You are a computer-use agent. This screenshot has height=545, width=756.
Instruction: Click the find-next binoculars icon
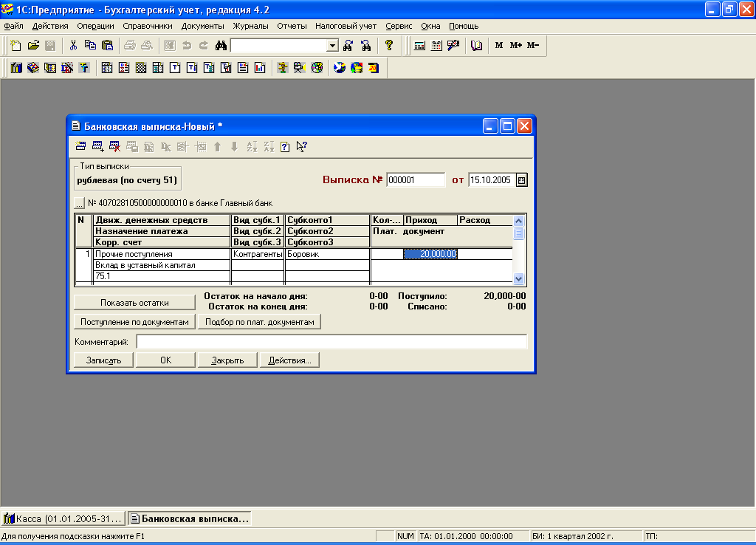click(x=348, y=45)
